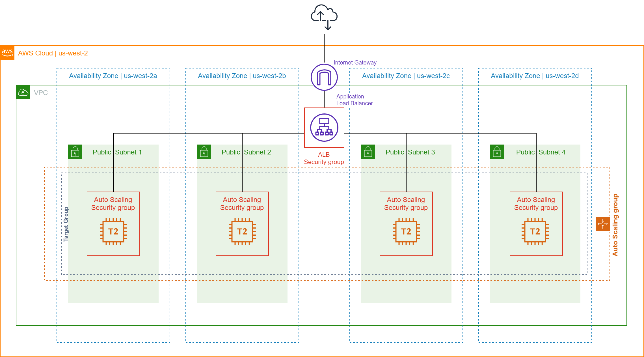Select the Internet Gateway icon
The width and height of the screenshot is (644, 357).
click(324, 77)
